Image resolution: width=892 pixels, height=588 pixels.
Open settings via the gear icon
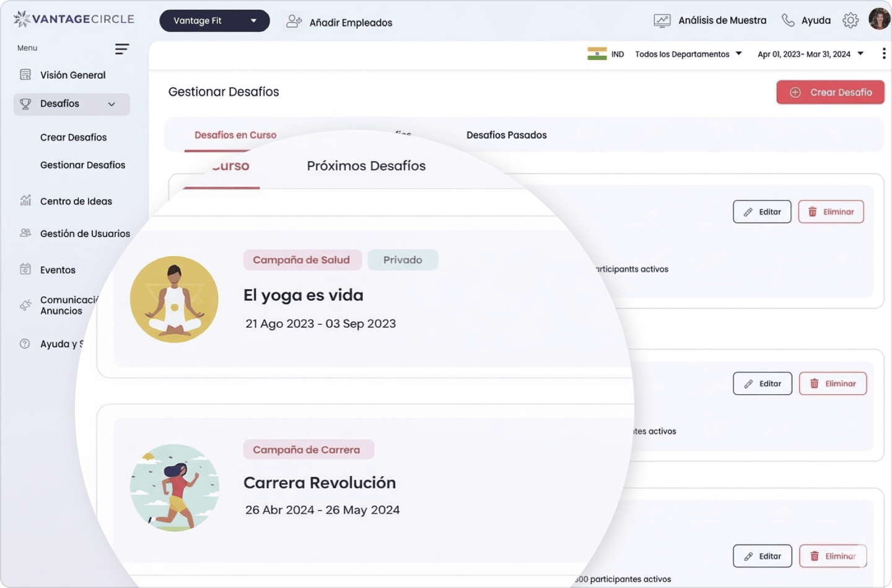tap(850, 20)
